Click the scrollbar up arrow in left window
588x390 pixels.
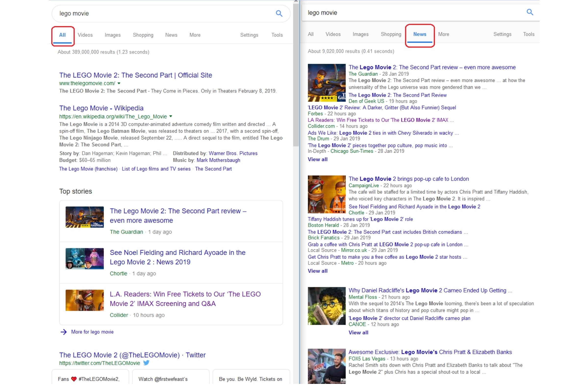[x=296, y=1]
